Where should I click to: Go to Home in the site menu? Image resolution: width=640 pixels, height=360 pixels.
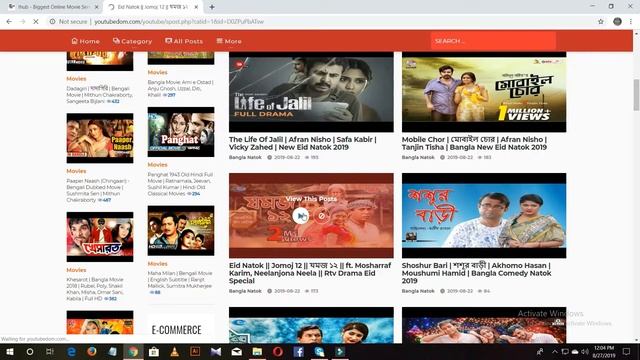tap(85, 41)
